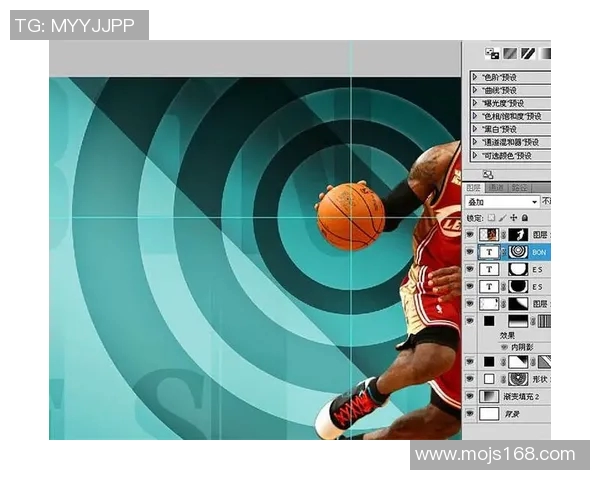Viewport: 600px width, 480px height.
Task: Hide the 图层 layer with white-corner mask
Action: pos(470,304)
